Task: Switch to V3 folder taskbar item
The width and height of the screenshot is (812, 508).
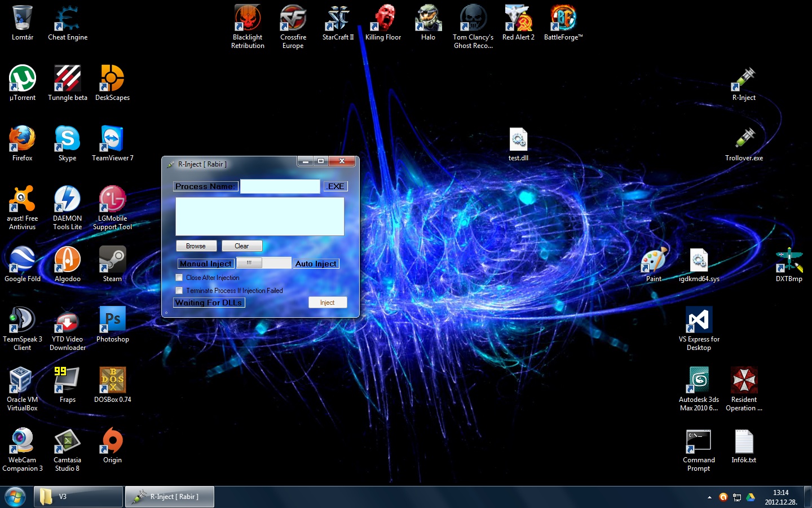Action: tap(78, 497)
